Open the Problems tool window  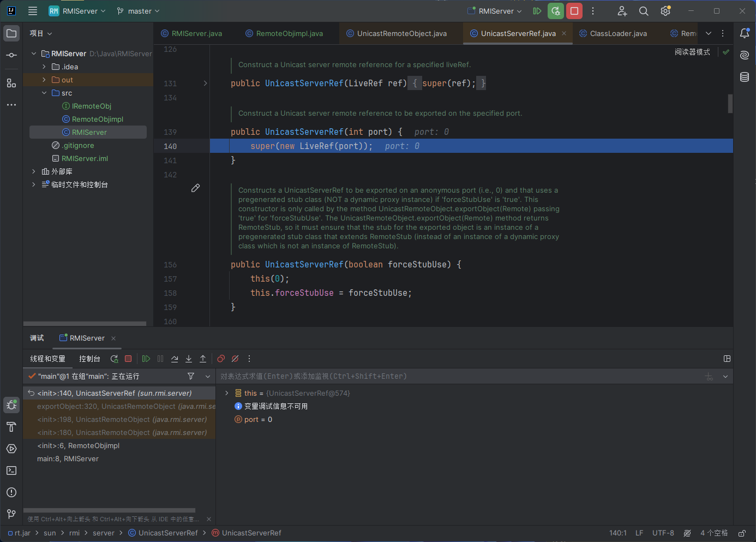(x=11, y=492)
